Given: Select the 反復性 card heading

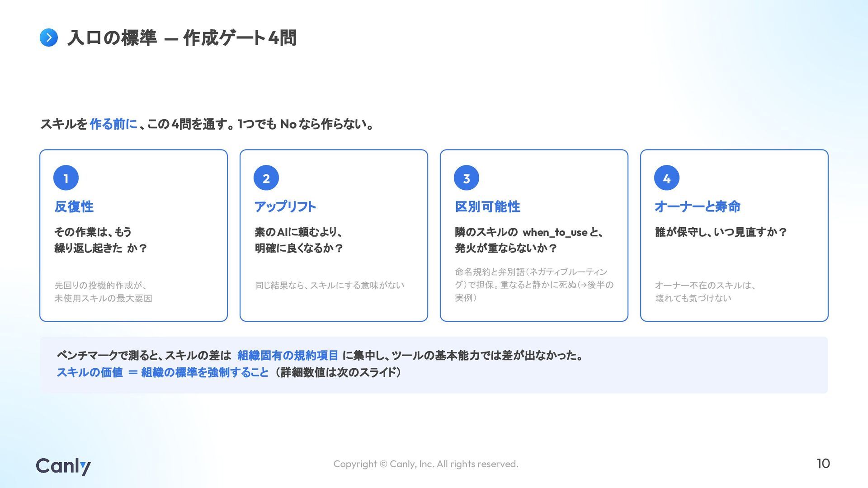Looking at the screenshot, I should pyautogui.click(x=74, y=206).
